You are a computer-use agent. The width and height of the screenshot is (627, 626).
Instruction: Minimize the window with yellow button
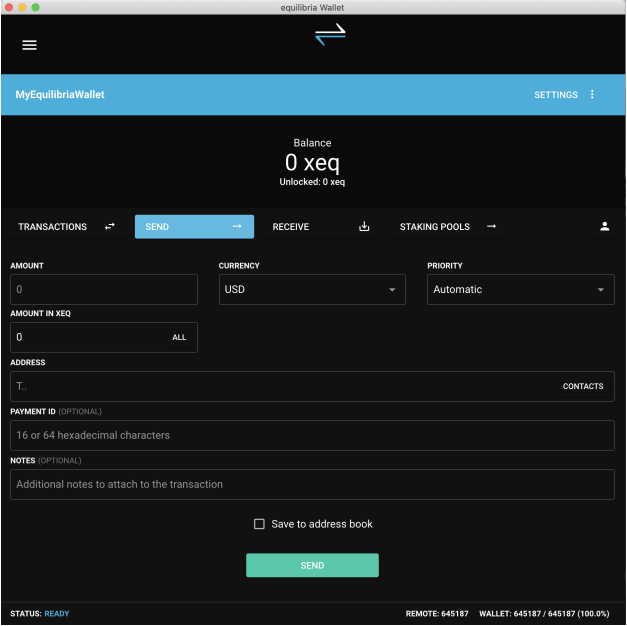[22, 7]
